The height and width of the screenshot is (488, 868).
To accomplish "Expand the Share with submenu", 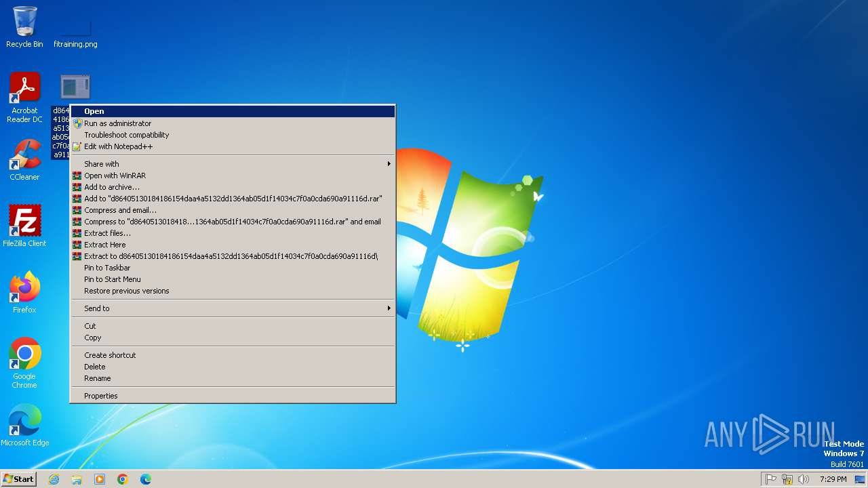I will click(233, 164).
